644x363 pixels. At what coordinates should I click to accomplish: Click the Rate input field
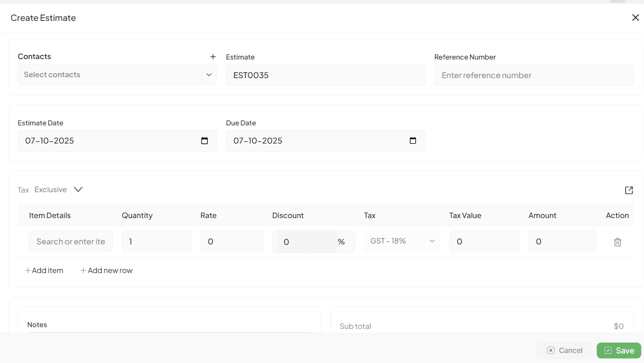pos(231,242)
